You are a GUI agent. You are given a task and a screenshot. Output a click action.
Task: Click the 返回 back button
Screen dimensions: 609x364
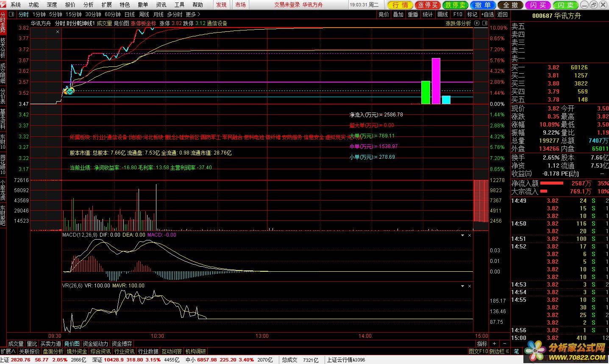point(503,14)
